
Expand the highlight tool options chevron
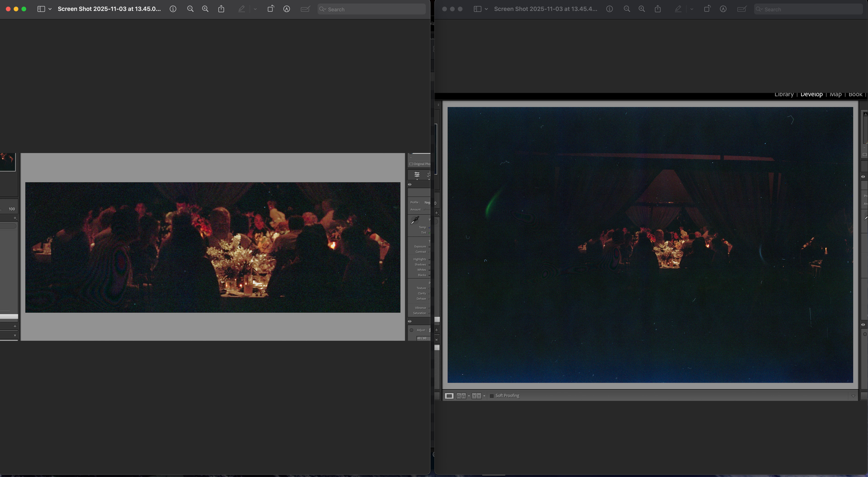coord(255,9)
